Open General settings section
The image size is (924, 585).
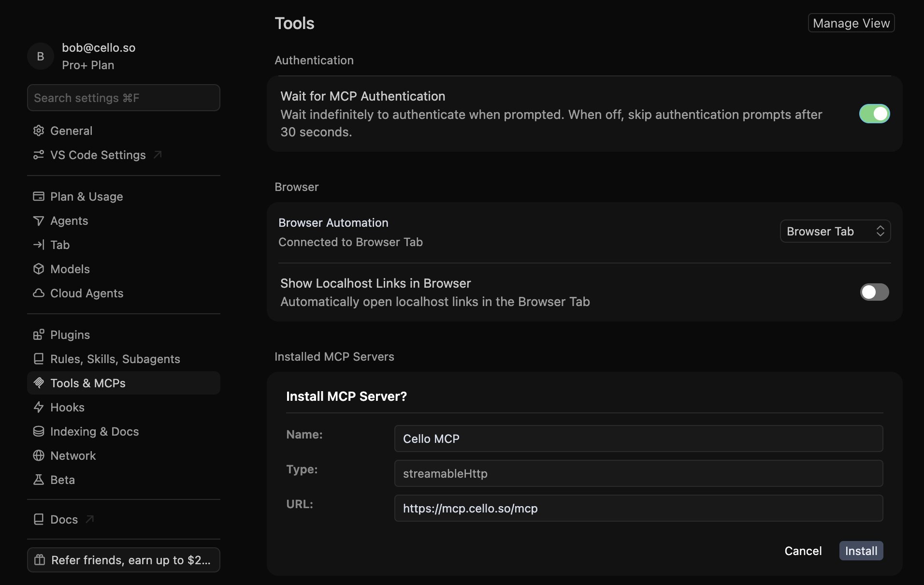[124, 131]
